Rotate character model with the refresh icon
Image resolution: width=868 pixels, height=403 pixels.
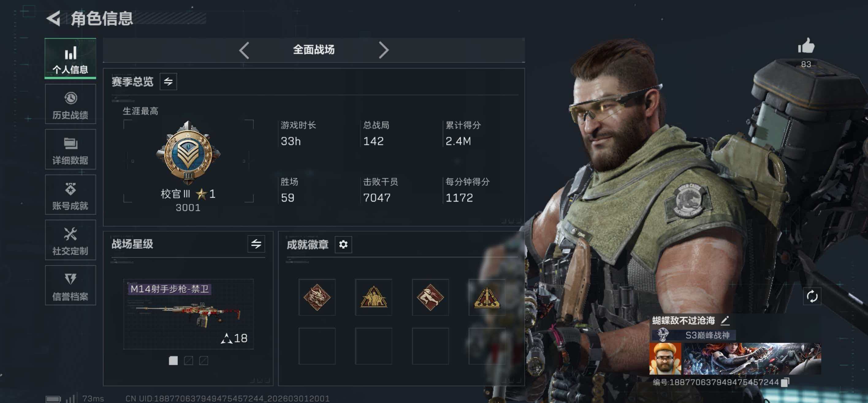(x=812, y=297)
